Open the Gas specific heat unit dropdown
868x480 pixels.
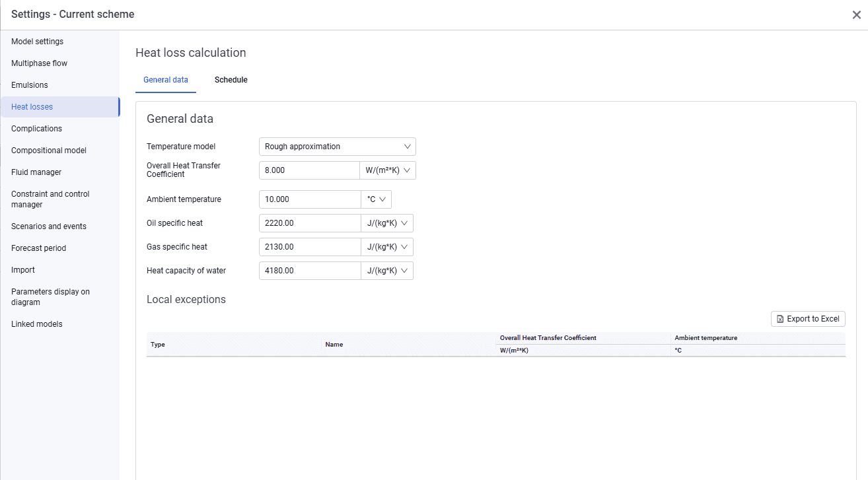pyautogui.click(x=386, y=247)
